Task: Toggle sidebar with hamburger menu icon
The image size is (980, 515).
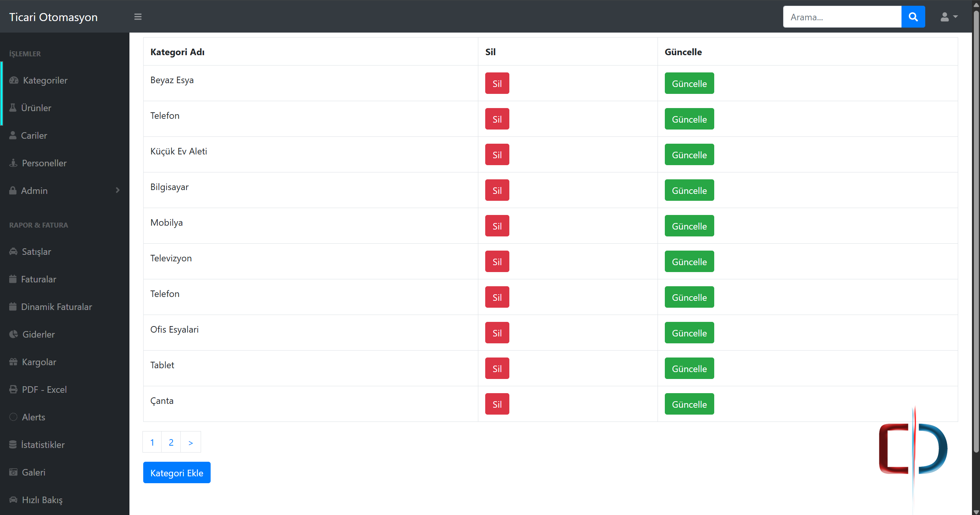Action: pos(138,17)
